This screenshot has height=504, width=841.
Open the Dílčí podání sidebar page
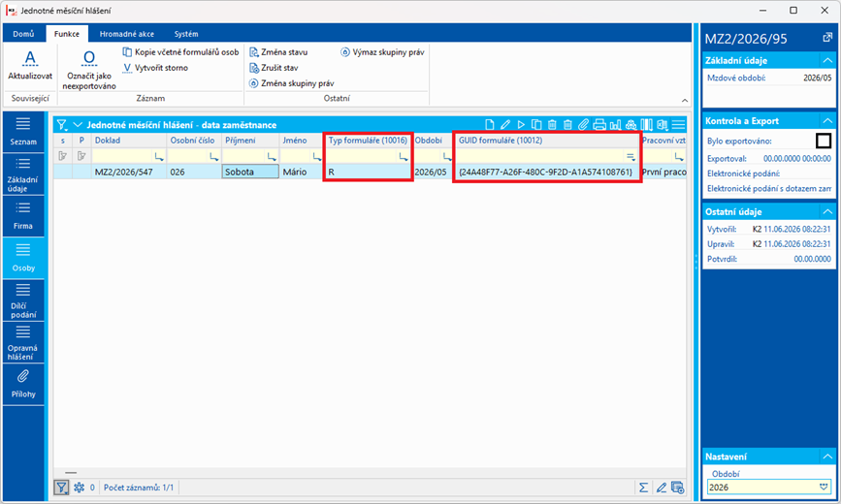coord(23,300)
